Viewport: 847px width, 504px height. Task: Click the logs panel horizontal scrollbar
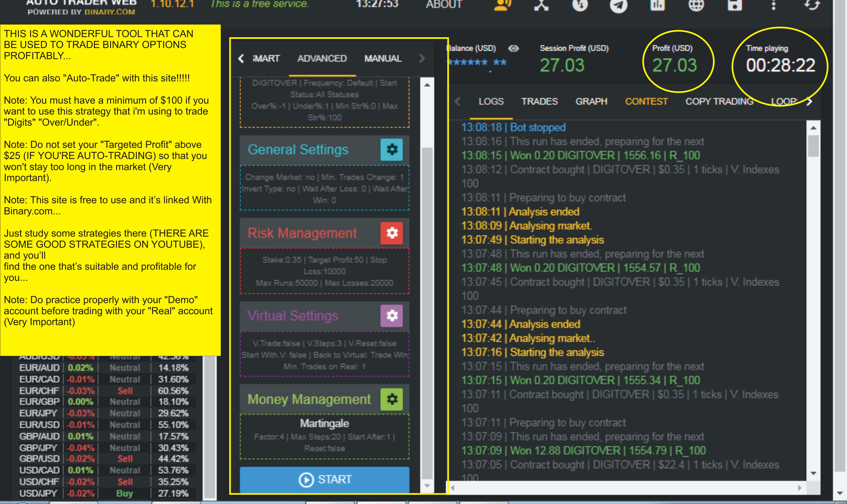pyautogui.click(x=625, y=488)
